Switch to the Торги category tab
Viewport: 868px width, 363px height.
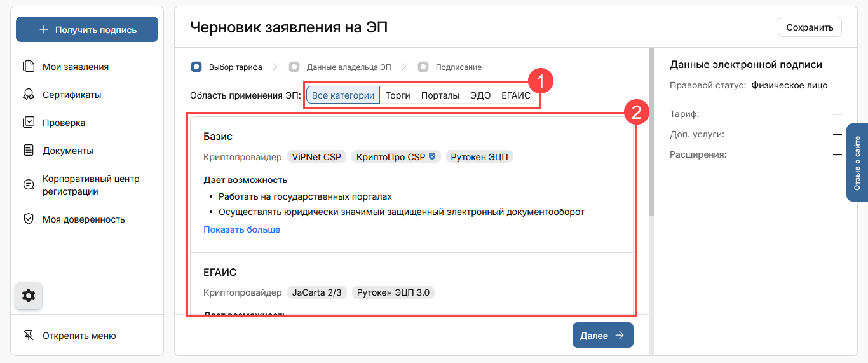point(398,95)
